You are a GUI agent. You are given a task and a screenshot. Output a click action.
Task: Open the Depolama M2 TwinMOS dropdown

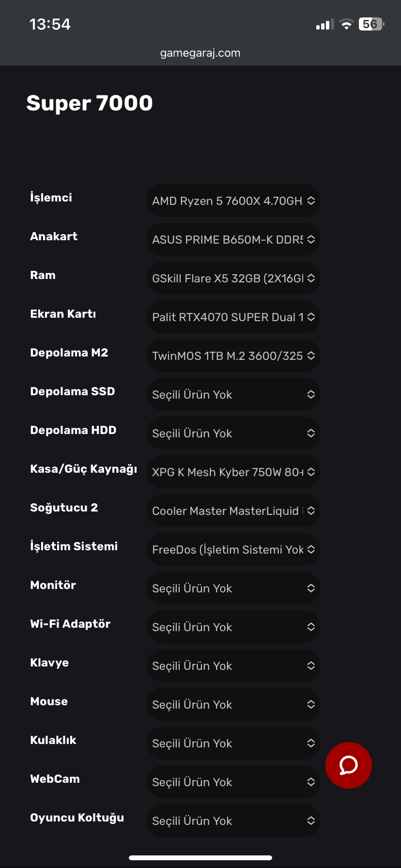coord(233,356)
